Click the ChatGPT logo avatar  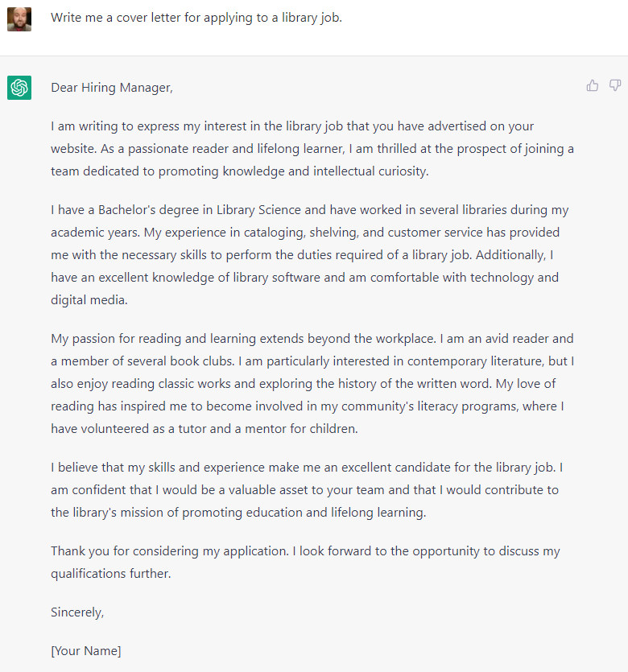click(x=19, y=88)
